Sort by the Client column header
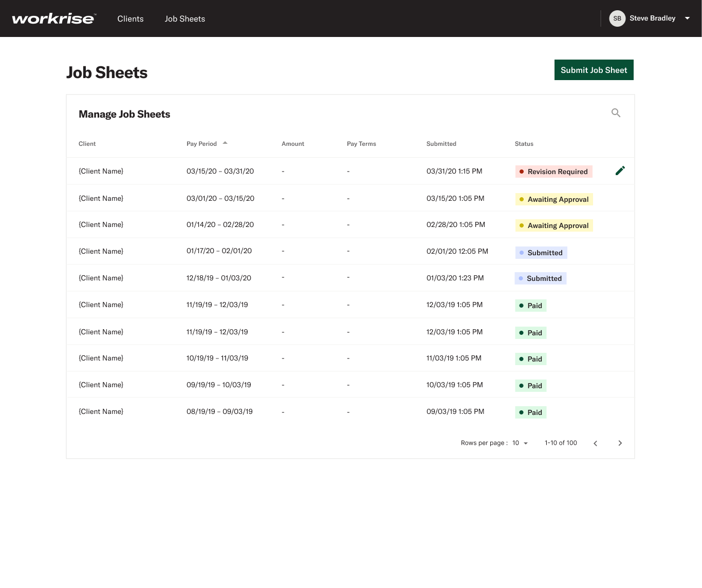Screen dimensions: 702x588 click(87, 144)
